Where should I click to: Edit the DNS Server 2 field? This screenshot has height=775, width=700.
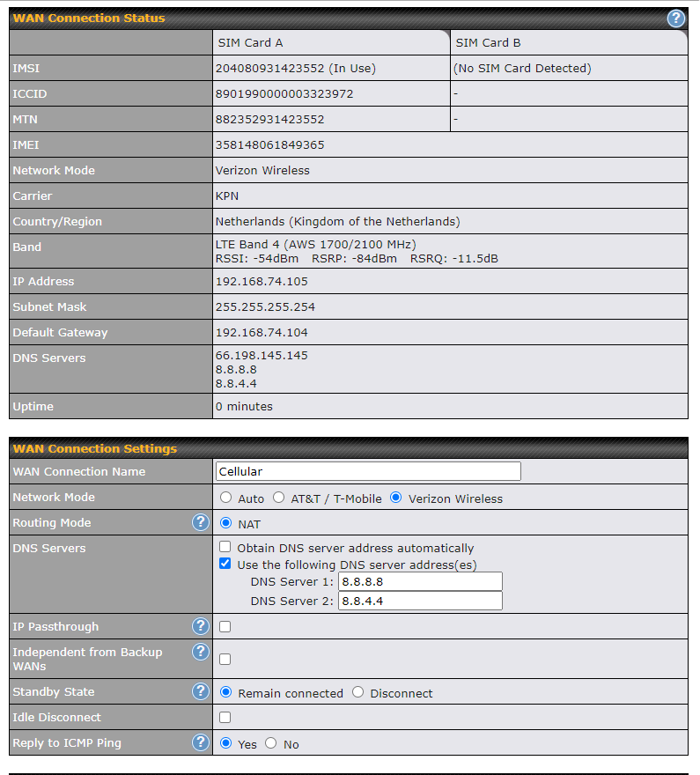[x=420, y=601]
